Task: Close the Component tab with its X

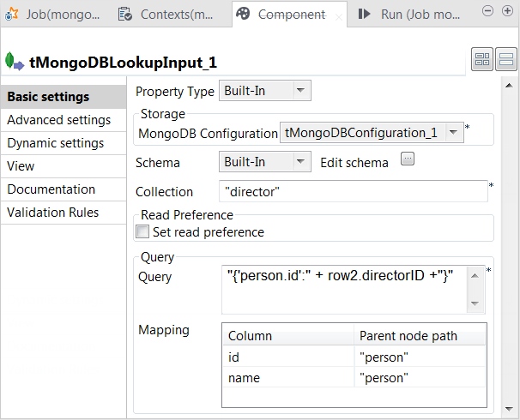Action: [x=340, y=15]
